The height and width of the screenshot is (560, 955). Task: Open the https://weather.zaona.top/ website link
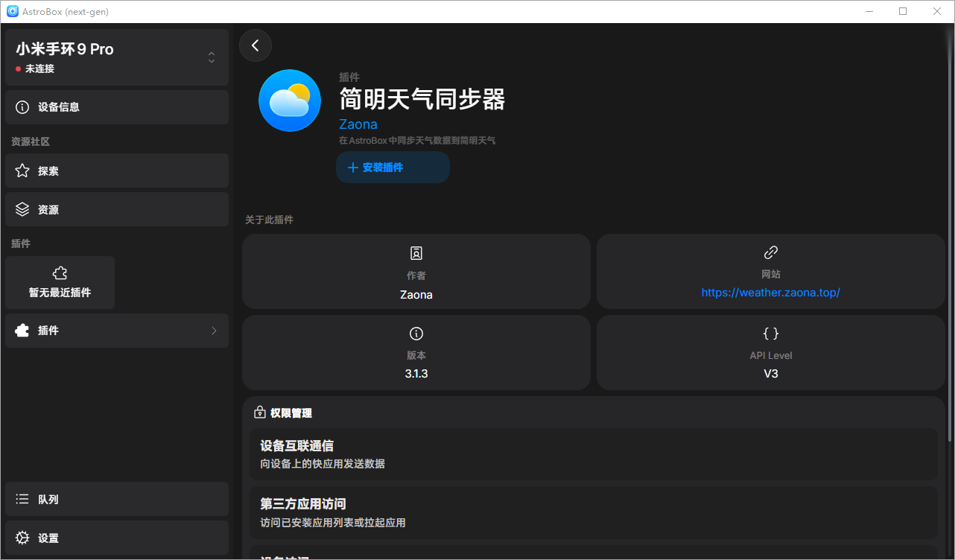pyautogui.click(x=771, y=293)
